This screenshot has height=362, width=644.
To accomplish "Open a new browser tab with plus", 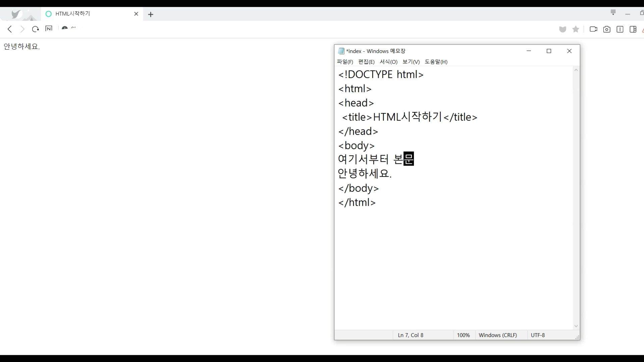I will click(x=151, y=14).
